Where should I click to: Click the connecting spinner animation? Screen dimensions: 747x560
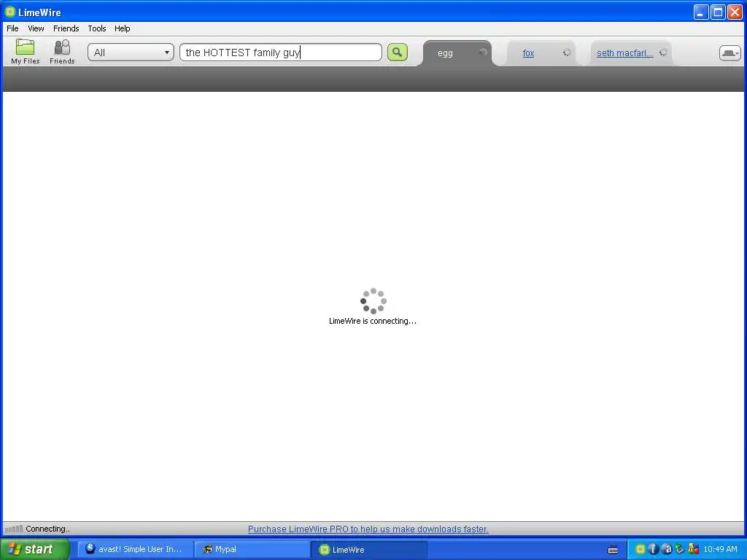(373, 301)
